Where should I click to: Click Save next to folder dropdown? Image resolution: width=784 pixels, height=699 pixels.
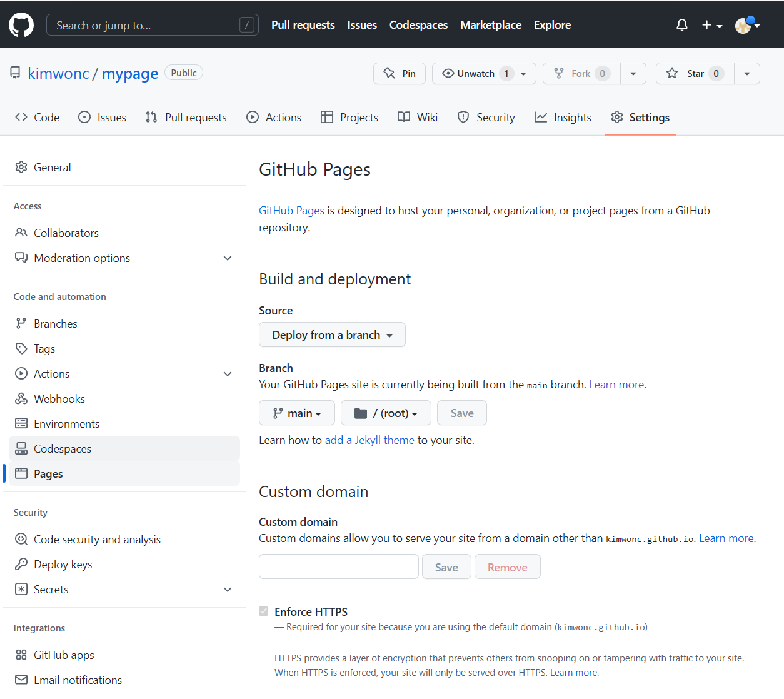coord(462,413)
